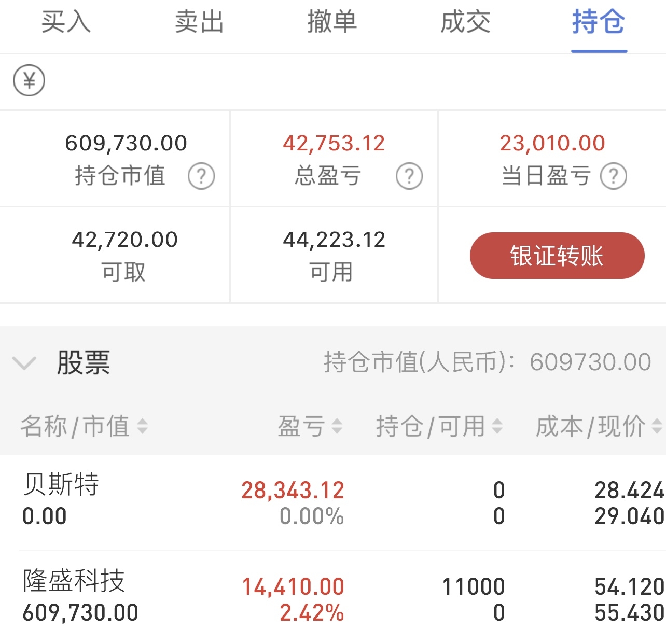Tap the 可取 42,720.00 amount

pyautogui.click(x=124, y=240)
